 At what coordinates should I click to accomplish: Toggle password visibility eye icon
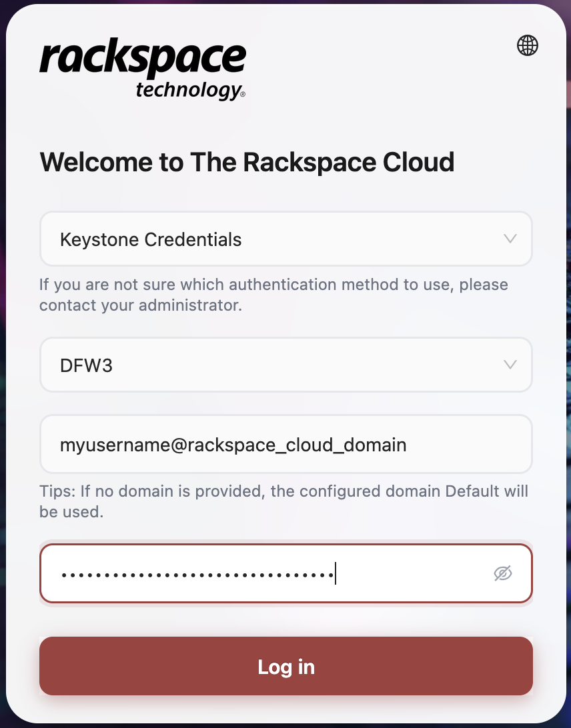[503, 573]
